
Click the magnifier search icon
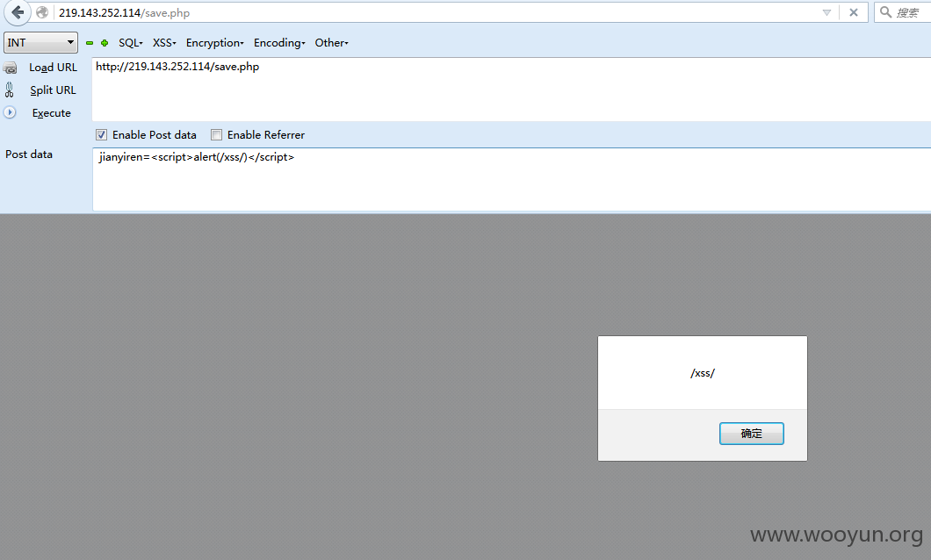coord(885,12)
